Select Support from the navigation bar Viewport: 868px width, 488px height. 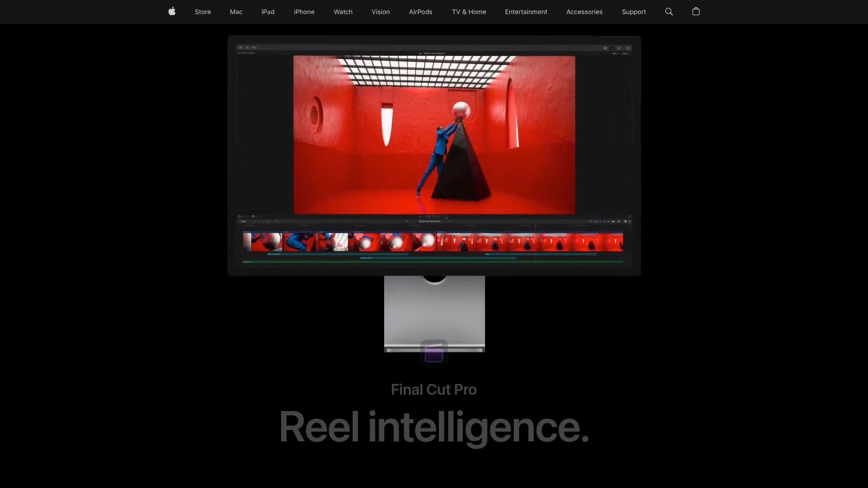click(x=634, y=11)
